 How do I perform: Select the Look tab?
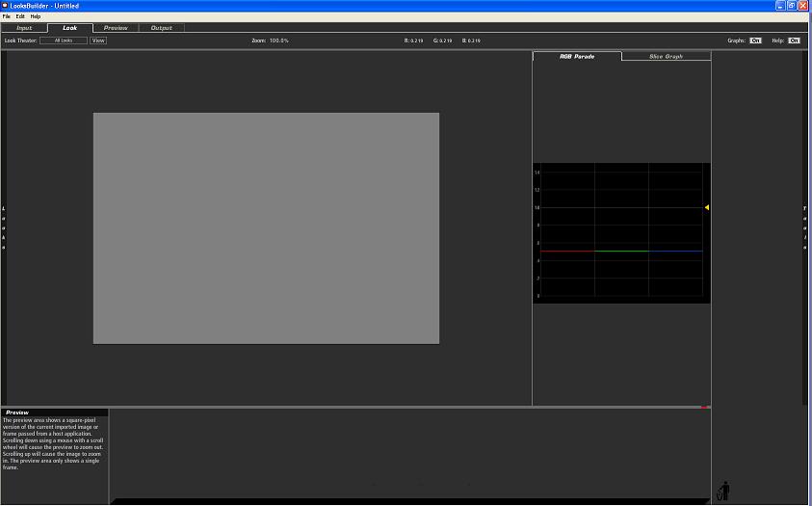pos(70,28)
